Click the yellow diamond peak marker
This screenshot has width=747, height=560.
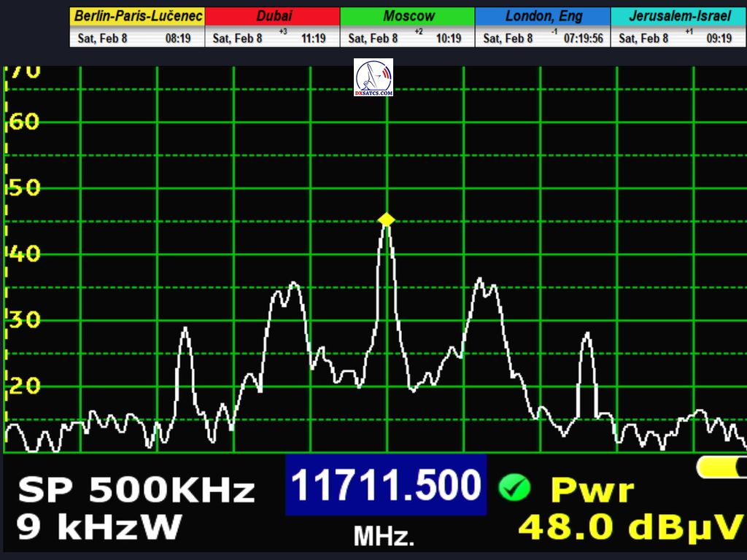[387, 219]
